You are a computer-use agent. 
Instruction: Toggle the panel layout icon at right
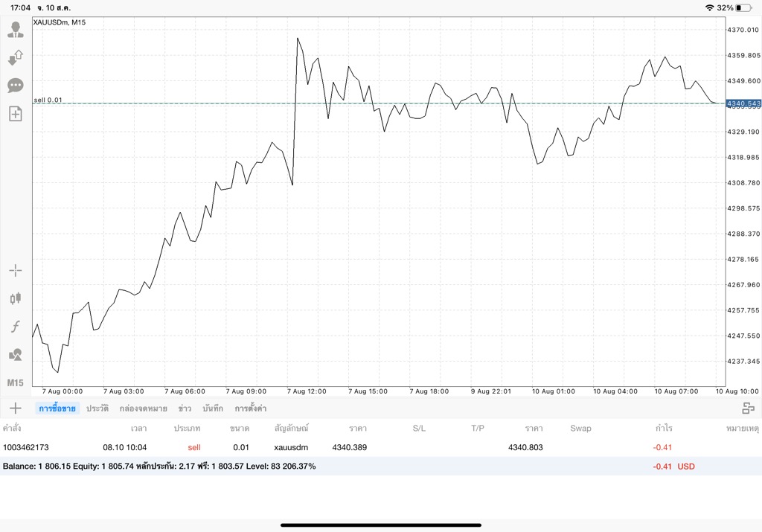click(748, 408)
